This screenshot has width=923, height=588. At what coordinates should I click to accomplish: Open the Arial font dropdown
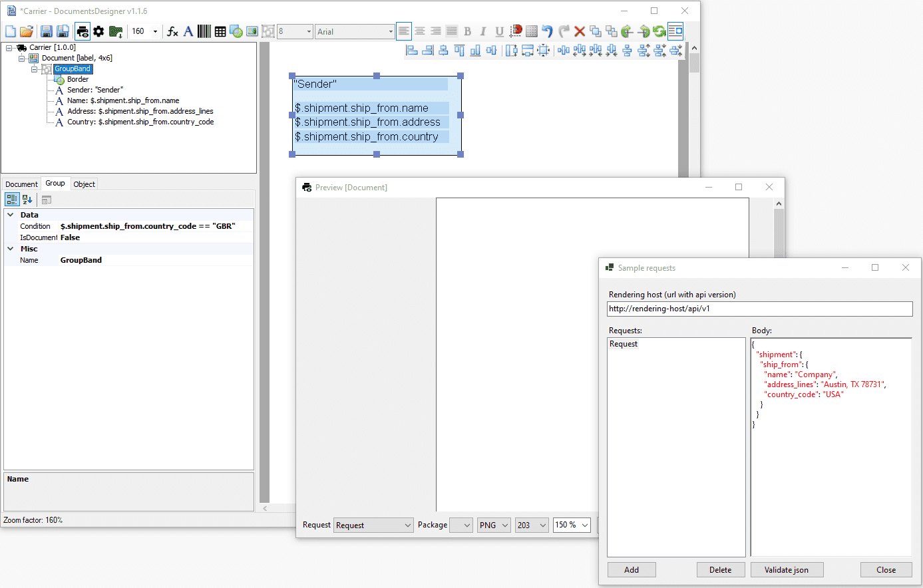point(391,32)
